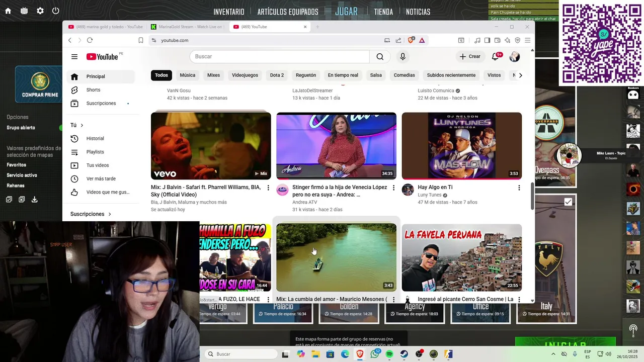Open Playlists in the sidebar
Image resolution: width=644 pixels, height=362 pixels.
pyautogui.click(x=101, y=152)
